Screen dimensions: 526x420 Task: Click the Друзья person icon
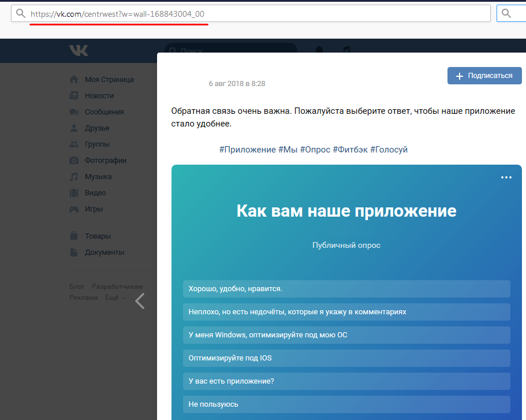click(x=74, y=128)
